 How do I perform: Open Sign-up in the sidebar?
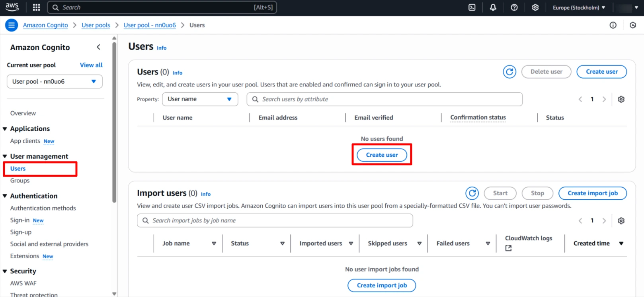(x=21, y=232)
